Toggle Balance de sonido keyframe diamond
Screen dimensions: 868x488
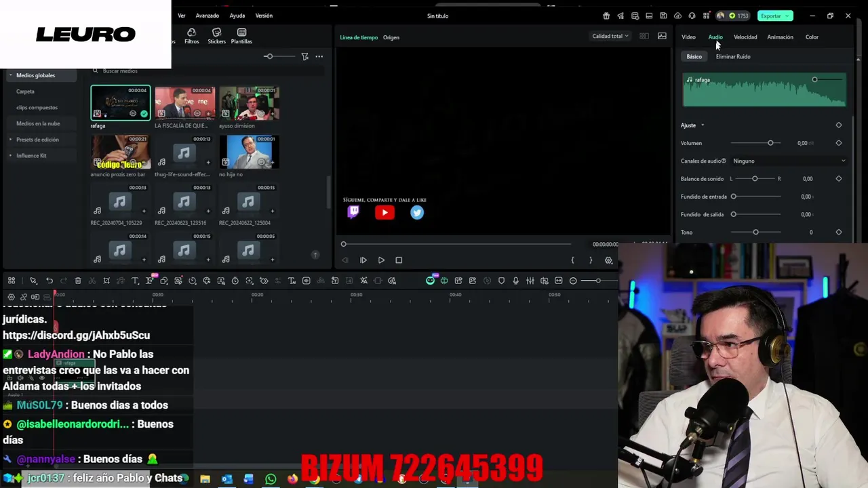tap(838, 179)
